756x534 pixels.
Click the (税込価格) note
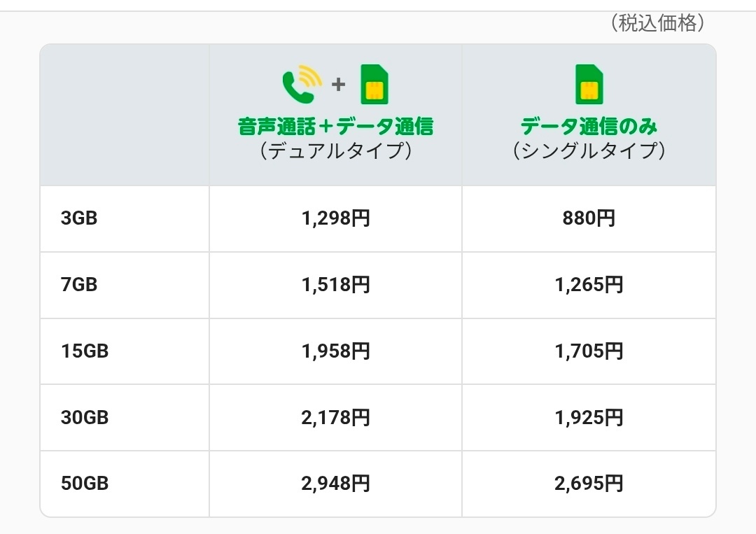point(657,23)
